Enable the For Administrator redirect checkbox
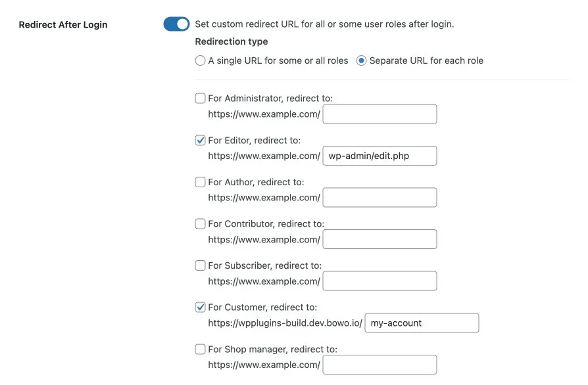588x385 pixels. click(x=200, y=98)
